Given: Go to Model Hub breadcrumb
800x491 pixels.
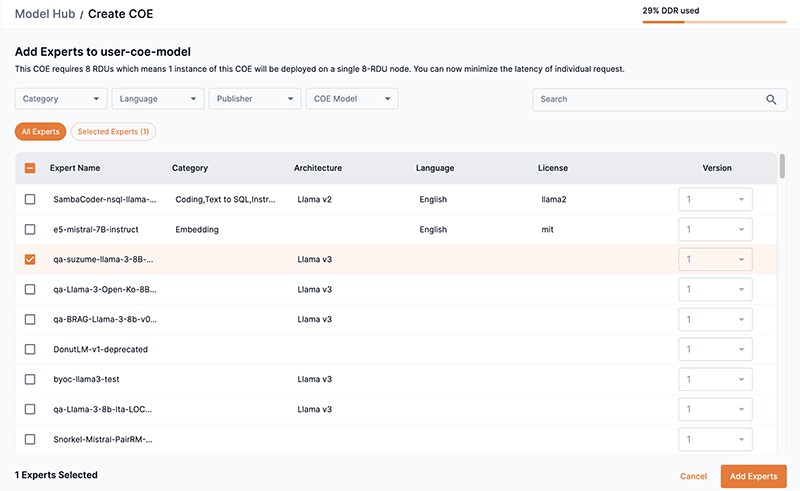Looking at the screenshot, I should (45, 14).
